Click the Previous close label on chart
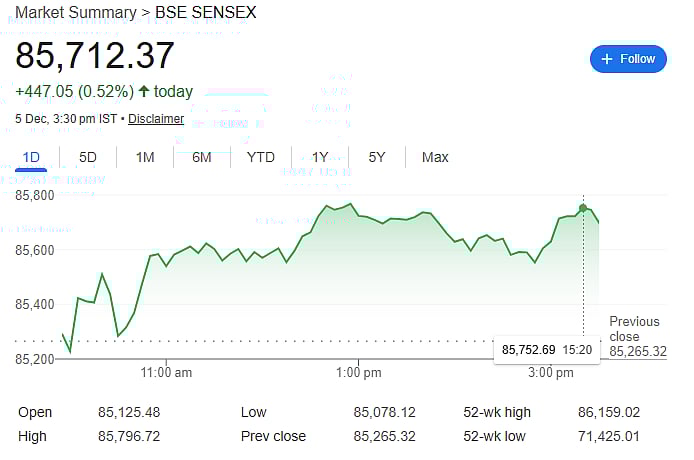Screen dimensions: 694x460 click(635, 328)
